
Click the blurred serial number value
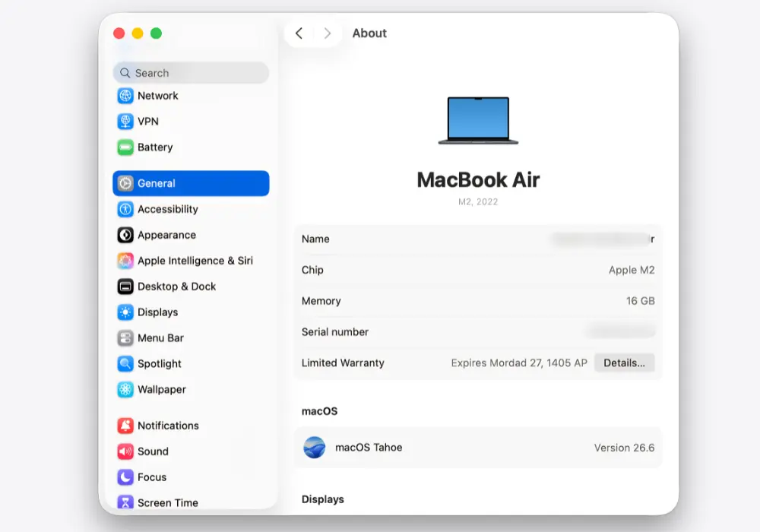621,332
